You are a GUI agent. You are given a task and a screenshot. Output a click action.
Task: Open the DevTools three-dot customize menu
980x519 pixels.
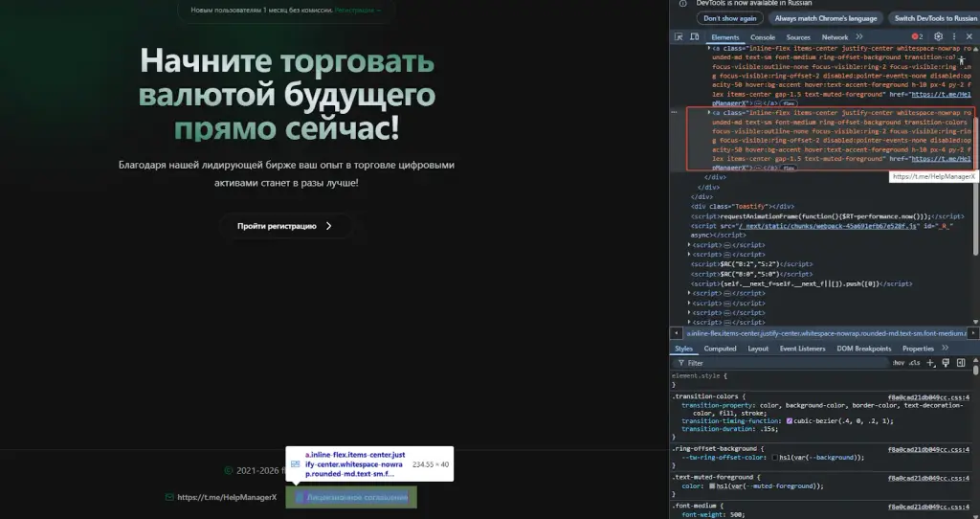tap(954, 37)
